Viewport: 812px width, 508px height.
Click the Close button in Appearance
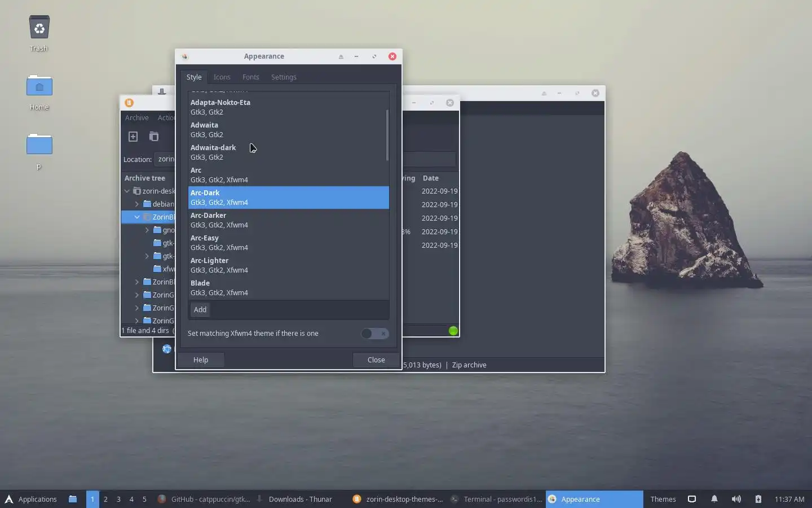click(x=376, y=360)
